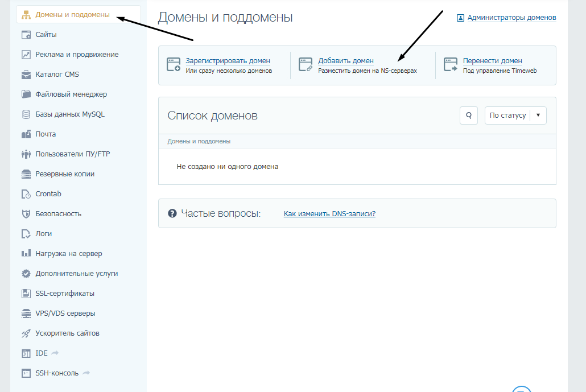This screenshot has width=586, height=392.
Task: Click the server load chart icon
Action: 26,254
